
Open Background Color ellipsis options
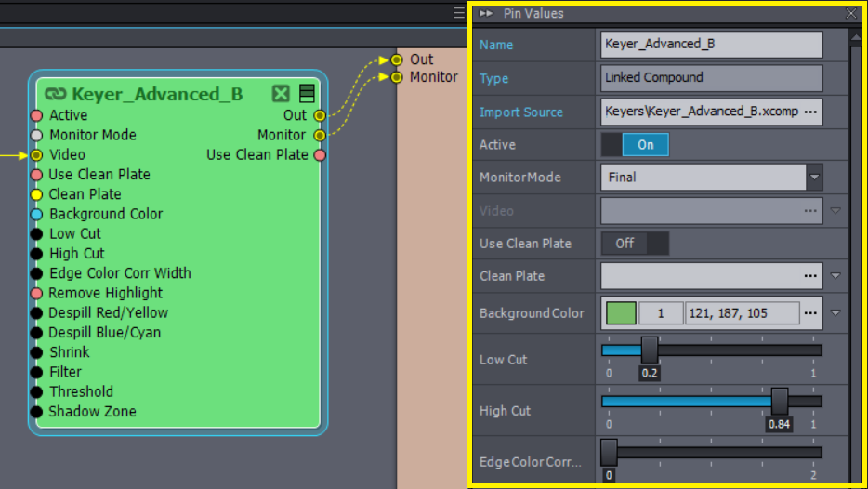click(811, 313)
